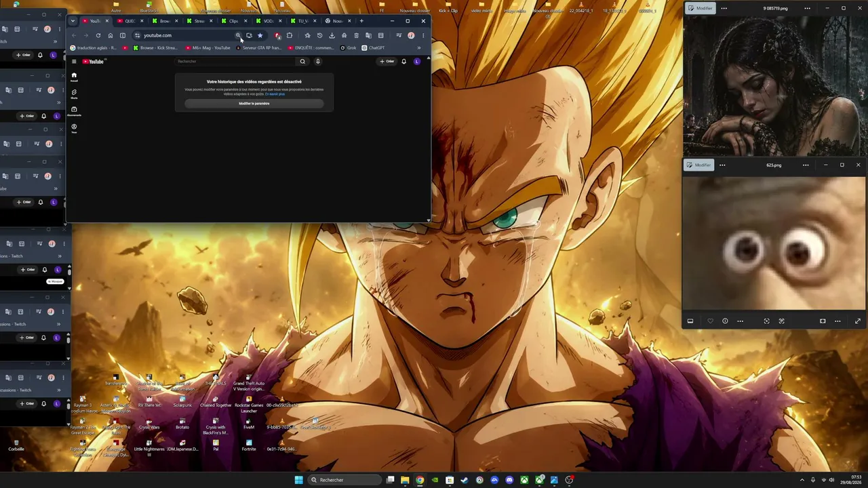Go to YouTube home via logo
The width and height of the screenshot is (868, 488).
point(94,62)
